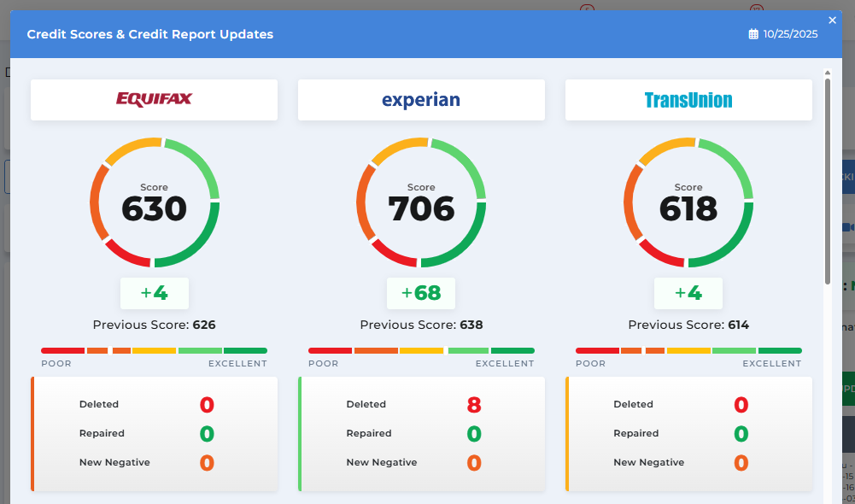Click the TransUnion poor-to-excellent rating bar

(688, 351)
